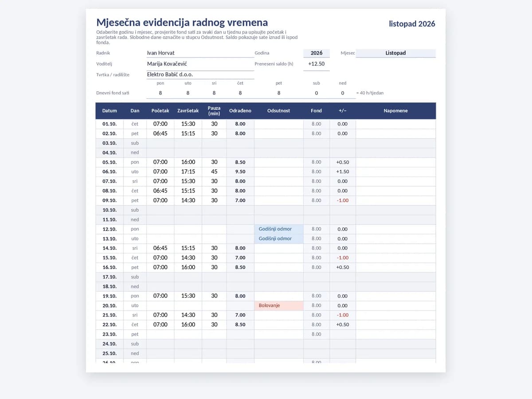The height and width of the screenshot is (399, 532).
Task: Click fond value for 23.10.
Action: pyautogui.click(x=317, y=334)
